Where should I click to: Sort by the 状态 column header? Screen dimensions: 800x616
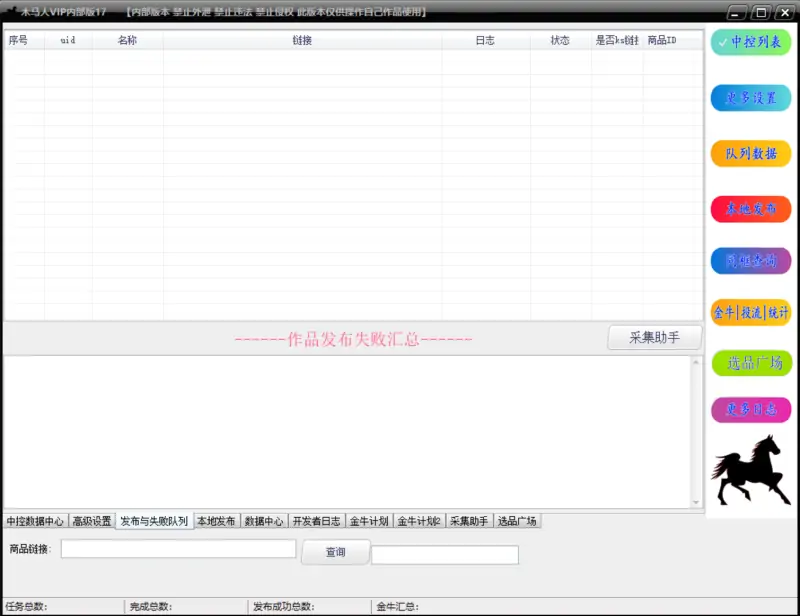click(x=560, y=41)
